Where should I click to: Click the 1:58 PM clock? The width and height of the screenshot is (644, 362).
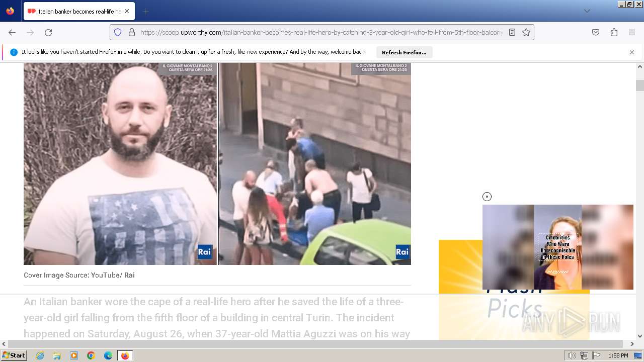(618, 355)
